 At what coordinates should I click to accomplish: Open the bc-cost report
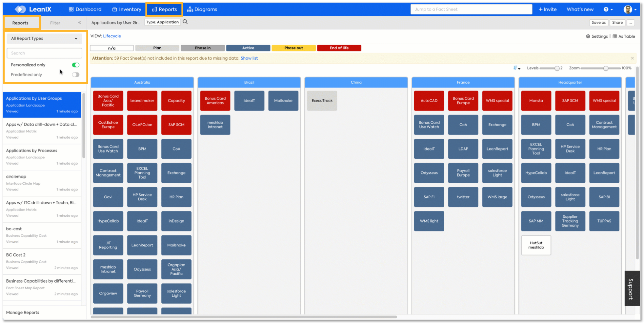[x=42, y=235]
